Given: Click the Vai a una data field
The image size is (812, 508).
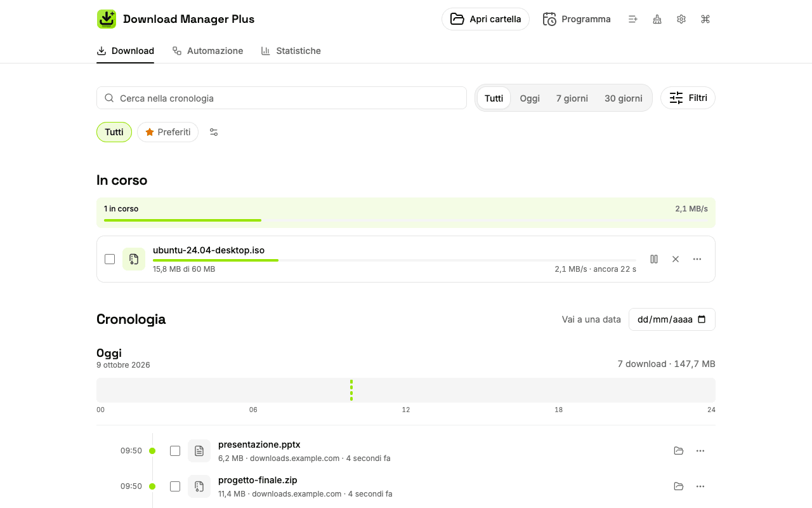Looking at the screenshot, I should (672, 319).
